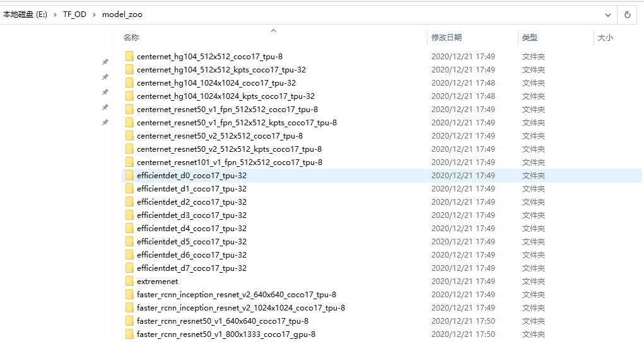Go to 本地磁盘 (E:) in breadcrumb
The height and width of the screenshot is (342, 644).
[x=25, y=14]
